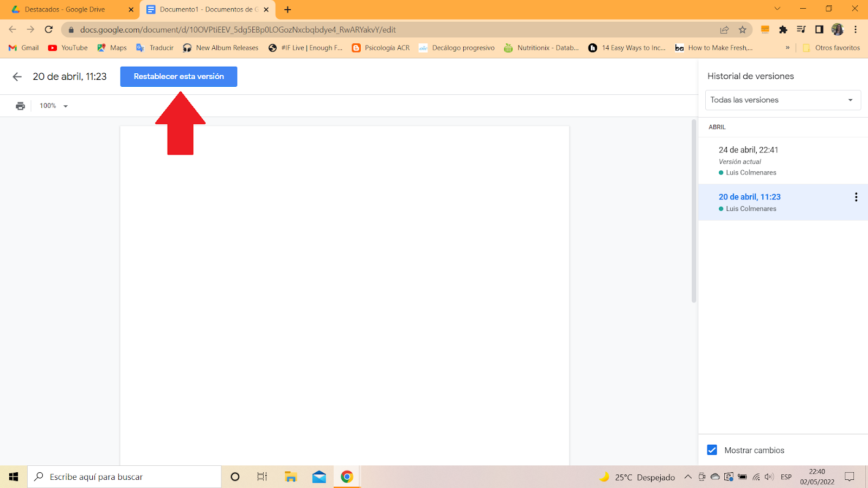Screen dimensions: 868x488
Task: Toggle the Chrome side panel icon
Action: click(819, 29)
